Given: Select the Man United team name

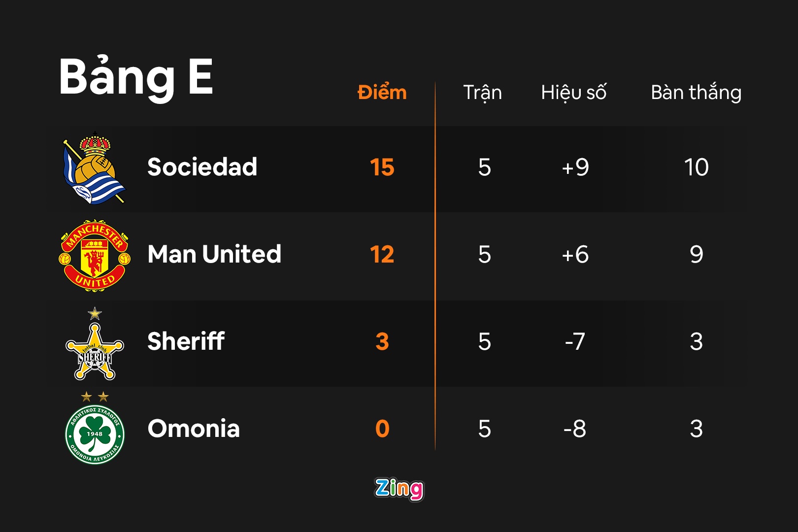Looking at the screenshot, I should 214,254.
